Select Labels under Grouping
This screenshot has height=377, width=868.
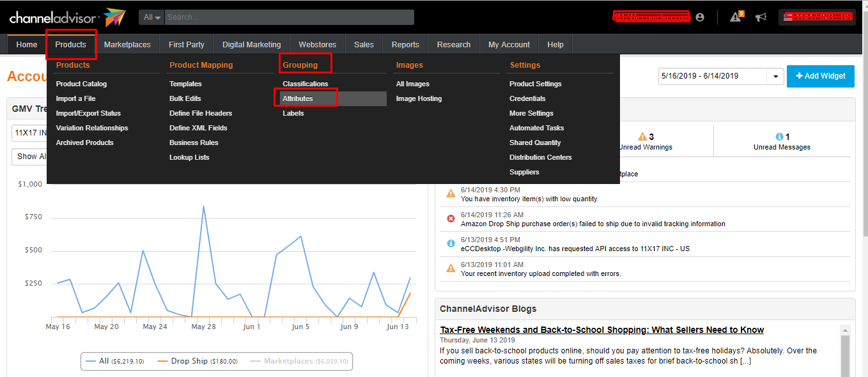pyautogui.click(x=293, y=113)
